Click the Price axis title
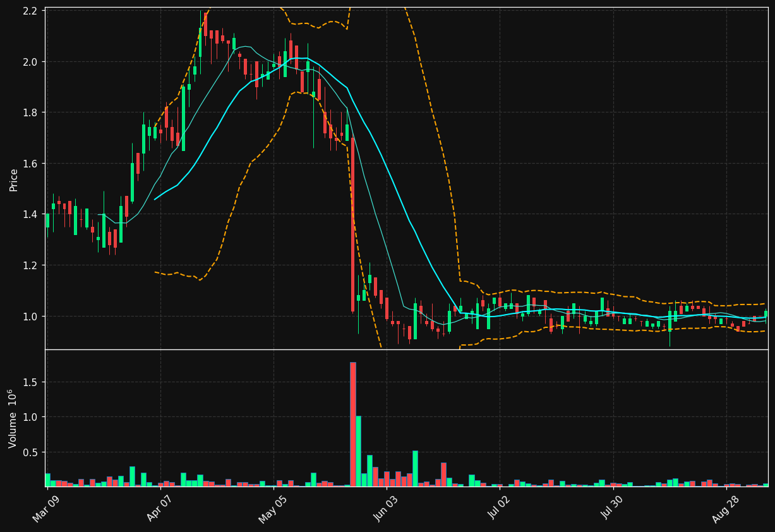 click(x=13, y=179)
